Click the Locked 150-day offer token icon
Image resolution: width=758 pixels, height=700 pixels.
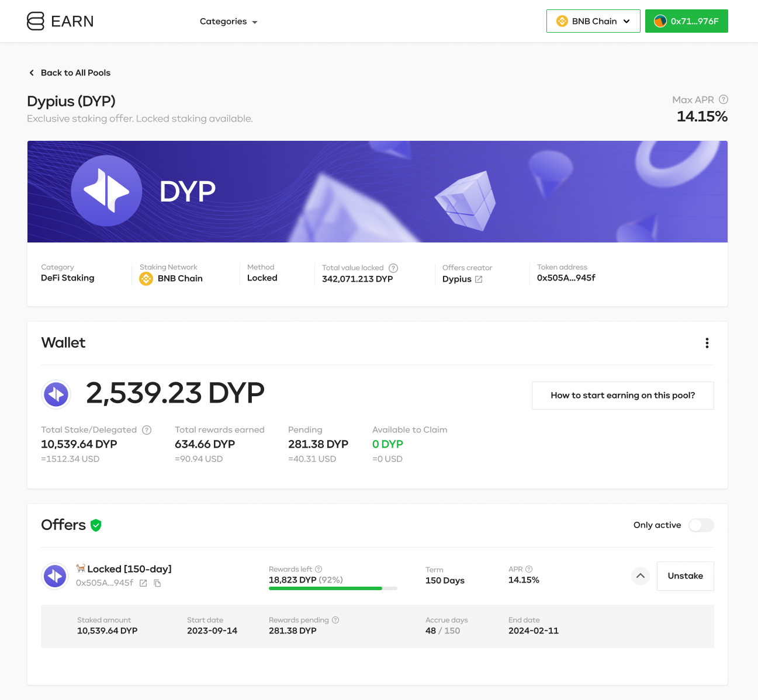click(x=56, y=577)
